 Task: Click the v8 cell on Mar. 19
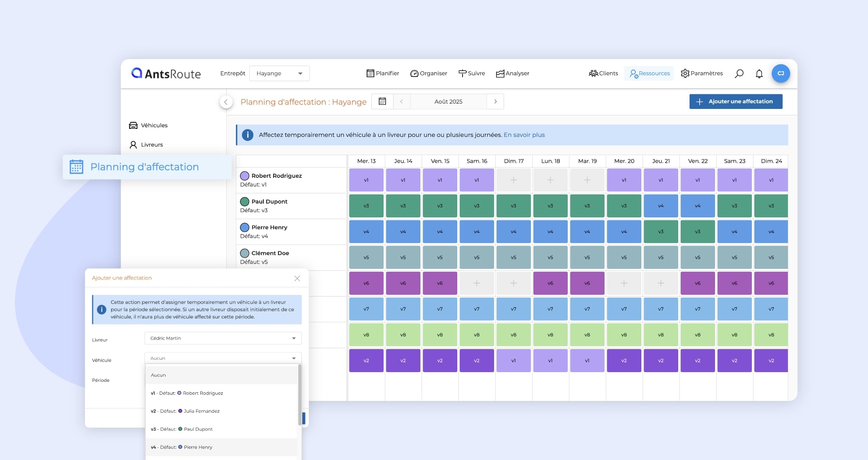pos(587,335)
